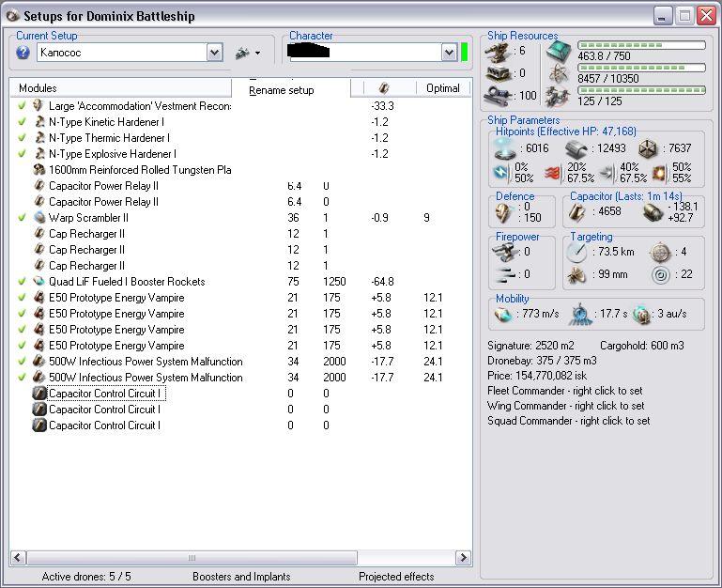
Task: Click the targeting range icon showing 73.5 km
Action: (x=577, y=252)
